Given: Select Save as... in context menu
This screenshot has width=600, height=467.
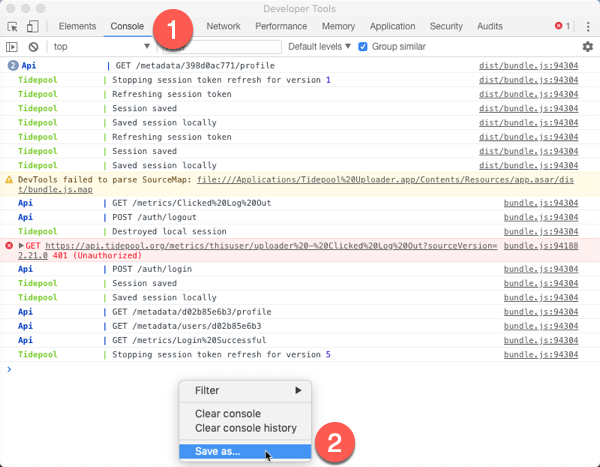Looking at the screenshot, I should [x=245, y=451].
